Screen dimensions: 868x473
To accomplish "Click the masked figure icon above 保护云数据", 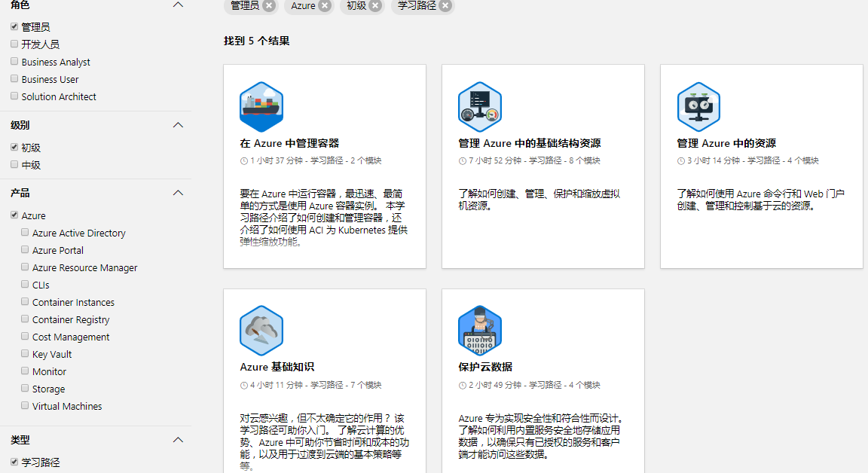I will 480,330.
